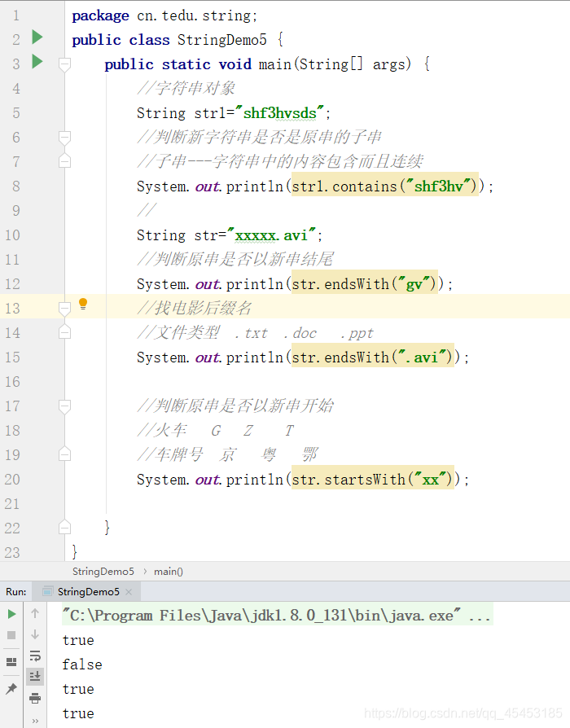Click StringDemo5 in the editor breadcrumb

(x=103, y=572)
